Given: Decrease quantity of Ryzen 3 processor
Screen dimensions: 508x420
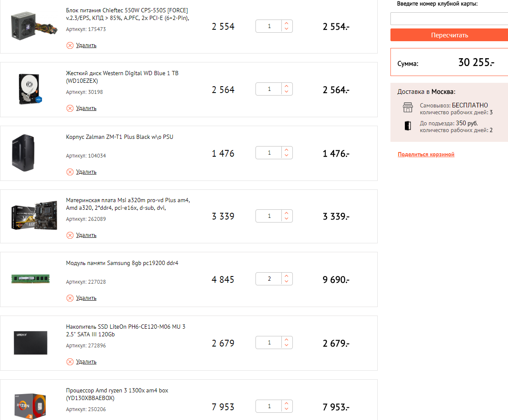Looking at the screenshot, I should click(287, 409).
